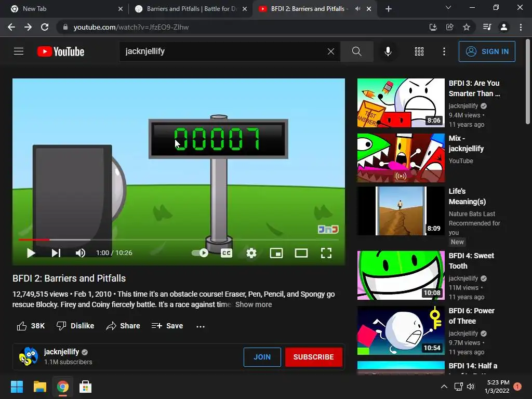Image resolution: width=532 pixels, height=399 pixels.
Task: Install app icon in address bar
Action: pyautogui.click(x=433, y=27)
